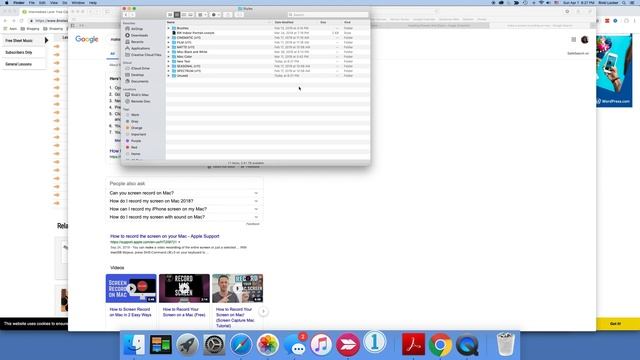
Task: Open the Finder menu in menu bar
Action: [19, 2]
